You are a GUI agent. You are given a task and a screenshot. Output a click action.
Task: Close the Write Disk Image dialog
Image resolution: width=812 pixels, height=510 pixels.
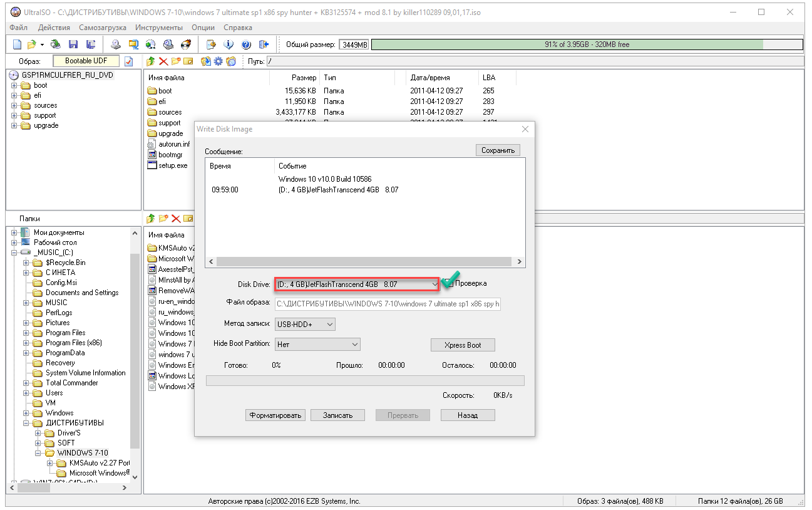(x=525, y=129)
